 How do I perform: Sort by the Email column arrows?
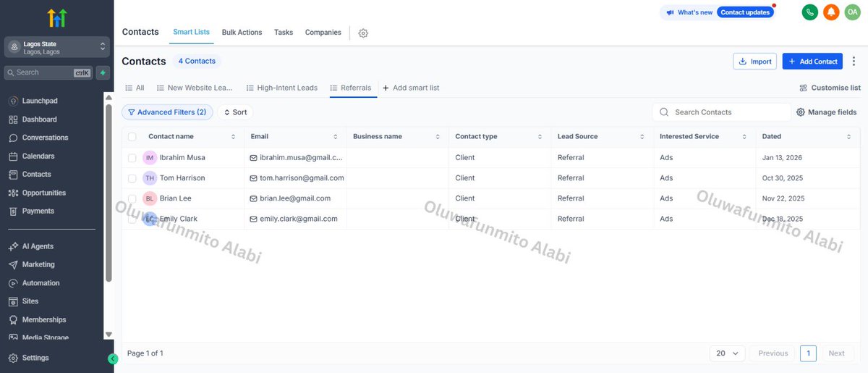point(336,137)
